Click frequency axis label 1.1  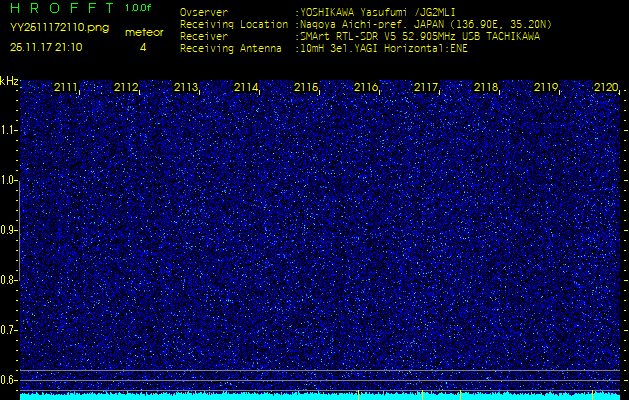pyautogui.click(x=9, y=130)
